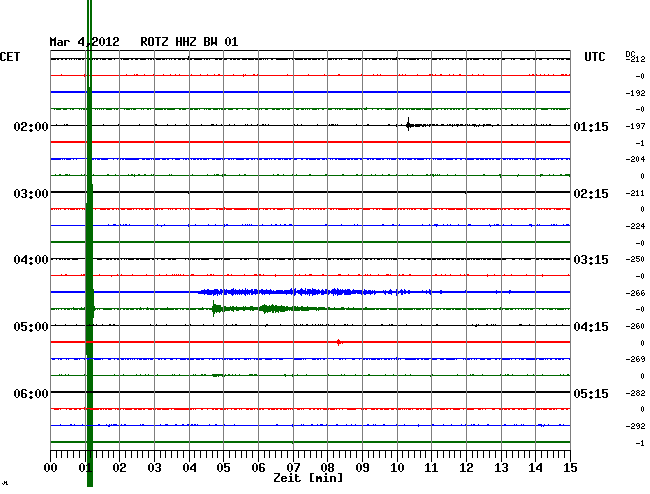
Task: Select the 06:00 CET time label
Action: coord(31,393)
